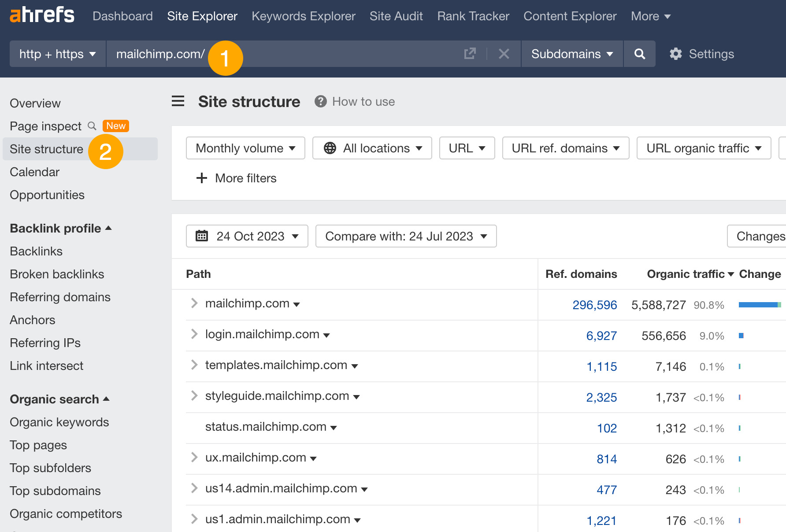Image resolution: width=786 pixels, height=532 pixels.
Task: Click the How to use help icon
Action: [320, 101]
